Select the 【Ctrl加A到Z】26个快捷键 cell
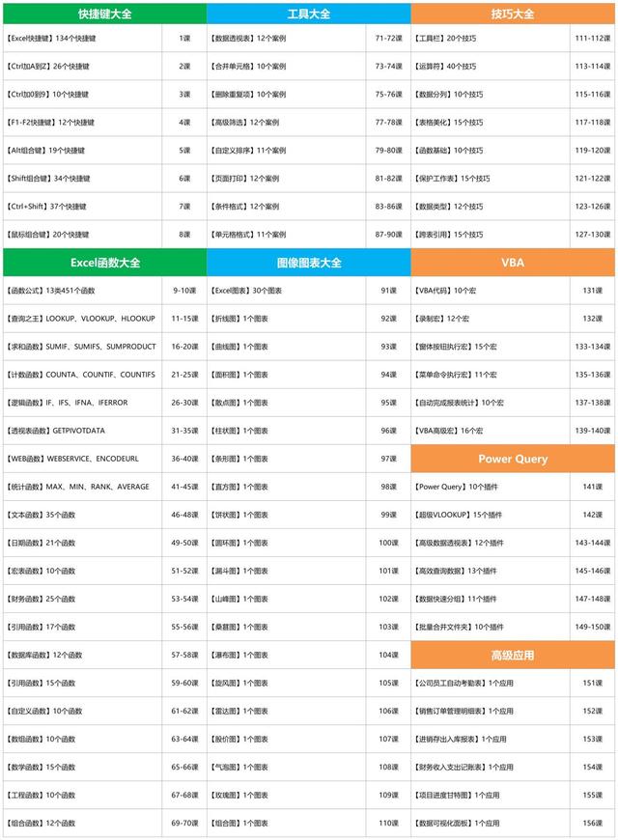Viewport: 618px width, 840px height. (82, 67)
